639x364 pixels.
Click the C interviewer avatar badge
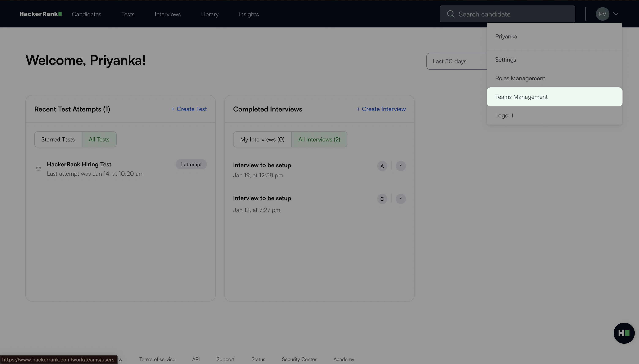[382, 199]
